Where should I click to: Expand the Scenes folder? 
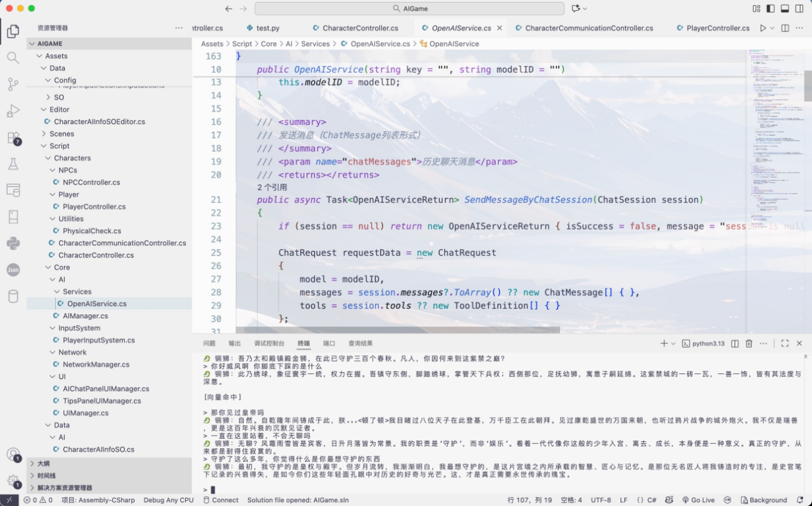(x=44, y=134)
